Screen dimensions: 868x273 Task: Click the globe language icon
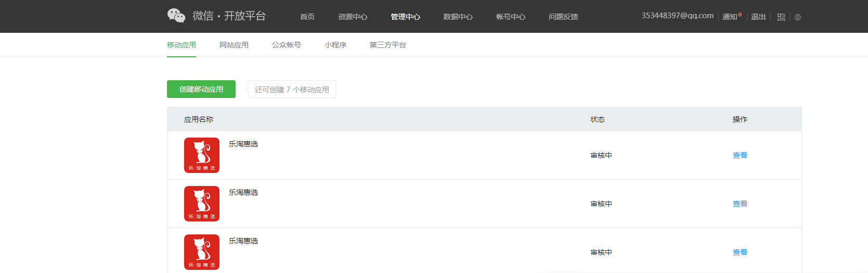click(798, 17)
